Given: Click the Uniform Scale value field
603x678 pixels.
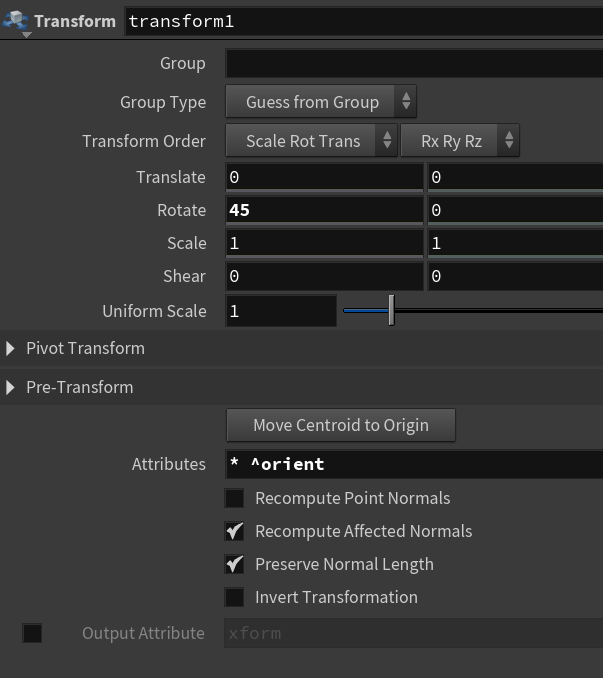Looking at the screenshot, I should point(281,311).
